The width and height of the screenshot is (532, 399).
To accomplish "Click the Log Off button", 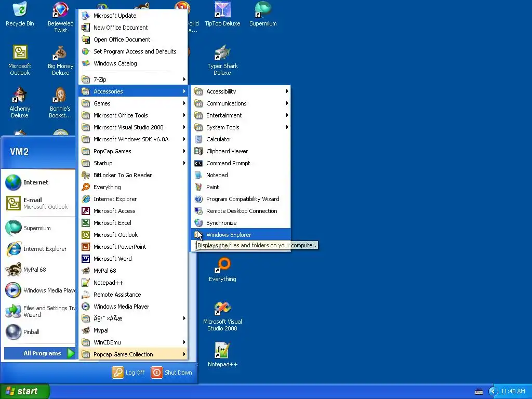I will [129, 373].
